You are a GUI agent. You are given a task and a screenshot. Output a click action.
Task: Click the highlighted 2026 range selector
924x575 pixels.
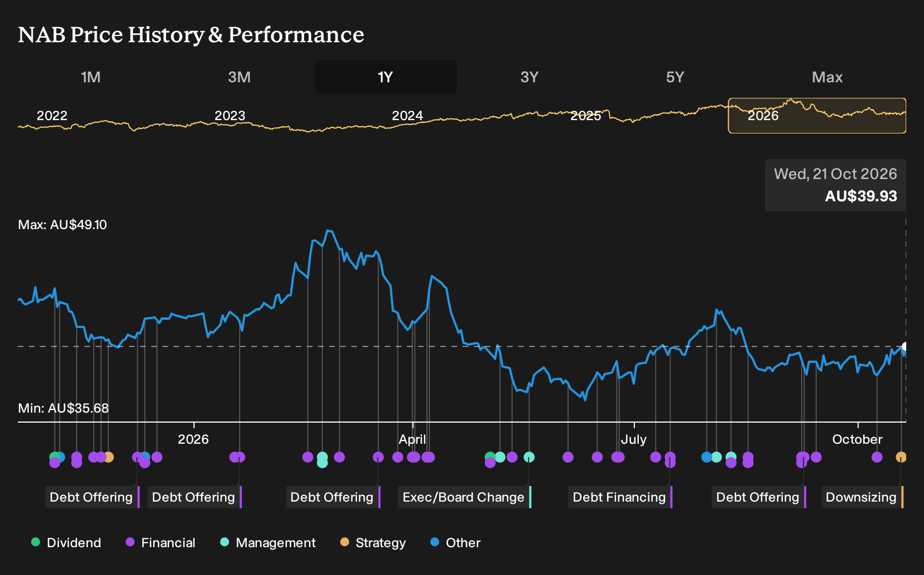pos(817,116)
